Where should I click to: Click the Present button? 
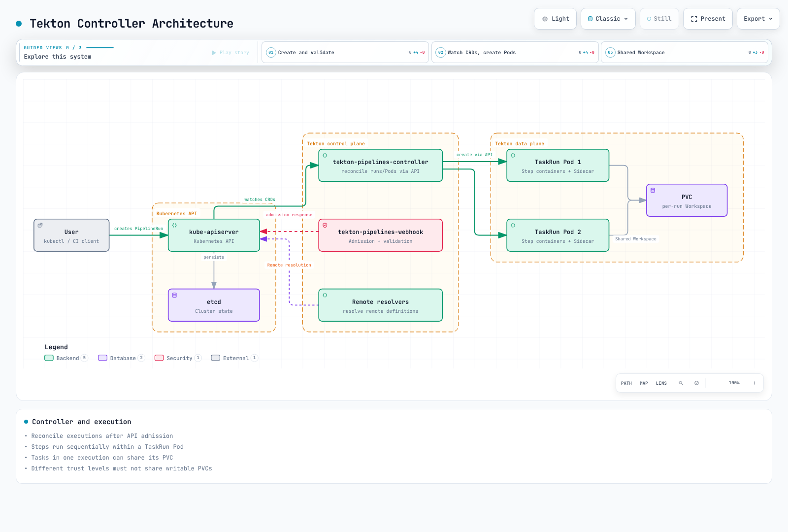click(x=708, y=19)
